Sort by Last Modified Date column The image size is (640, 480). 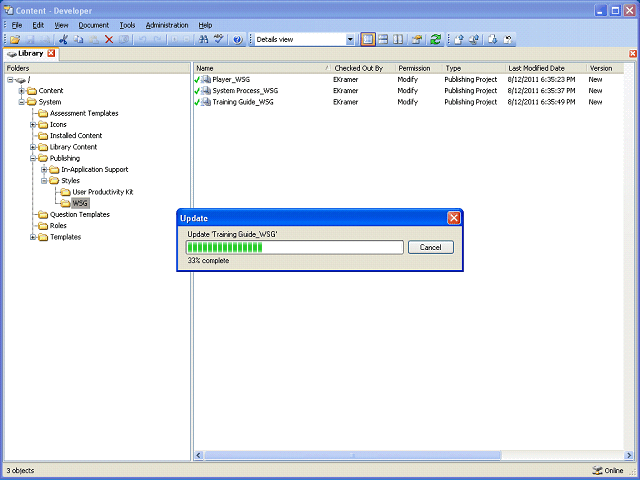pos(546,68)
